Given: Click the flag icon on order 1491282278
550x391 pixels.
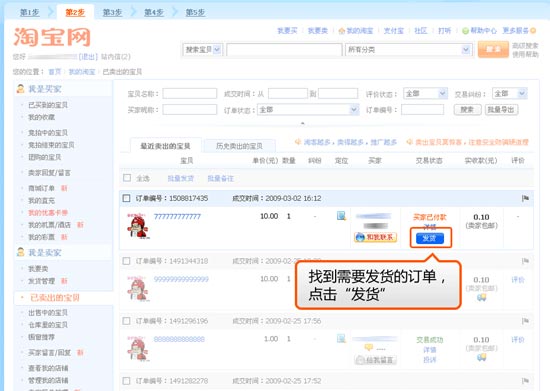Looking at the screenshot, I should (x=525, y=381).
